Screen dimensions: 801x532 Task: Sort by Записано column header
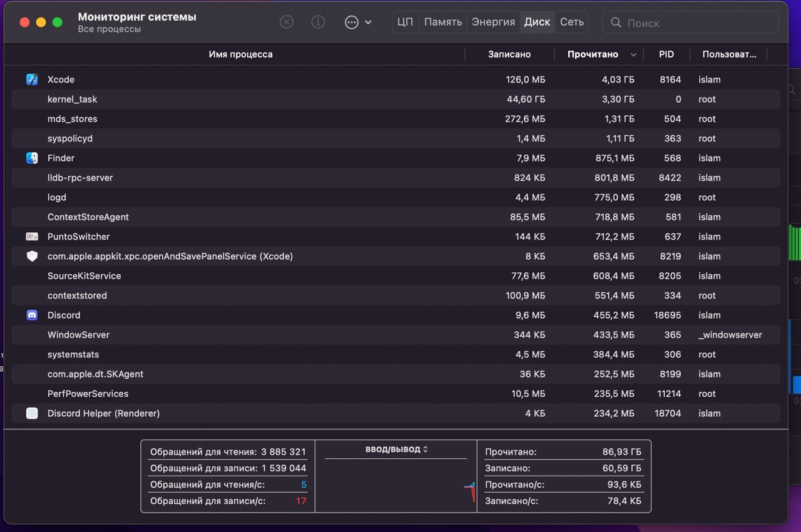(509, 54)
